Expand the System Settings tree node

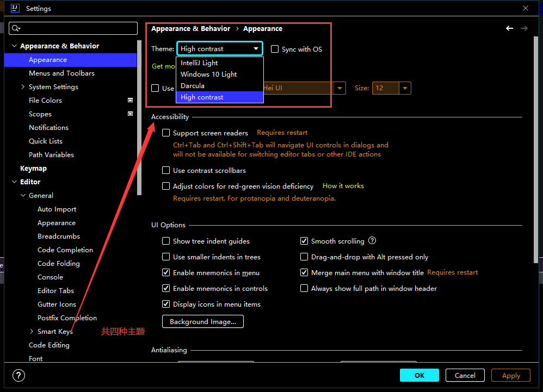(23, 87)
